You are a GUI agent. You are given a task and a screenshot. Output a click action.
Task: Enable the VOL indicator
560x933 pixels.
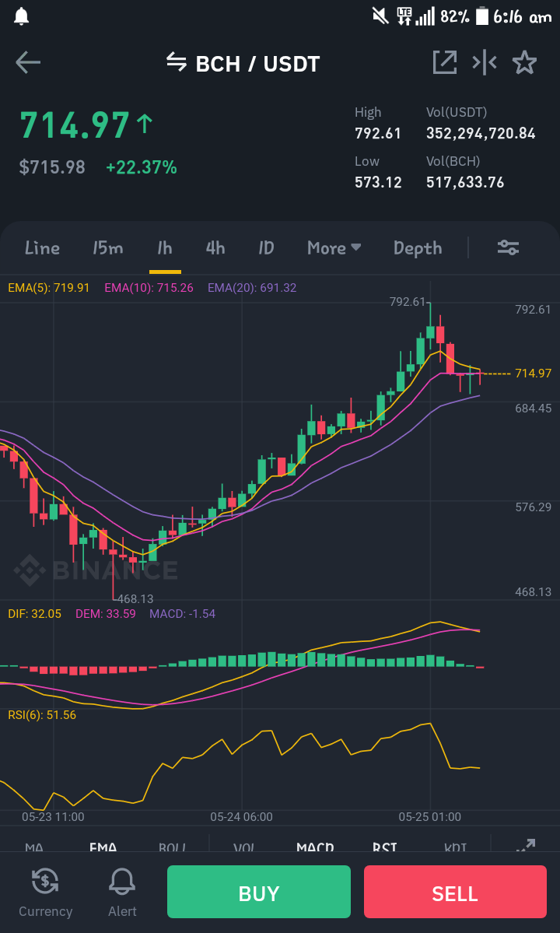pyautogui.click(x=243, y=847)
